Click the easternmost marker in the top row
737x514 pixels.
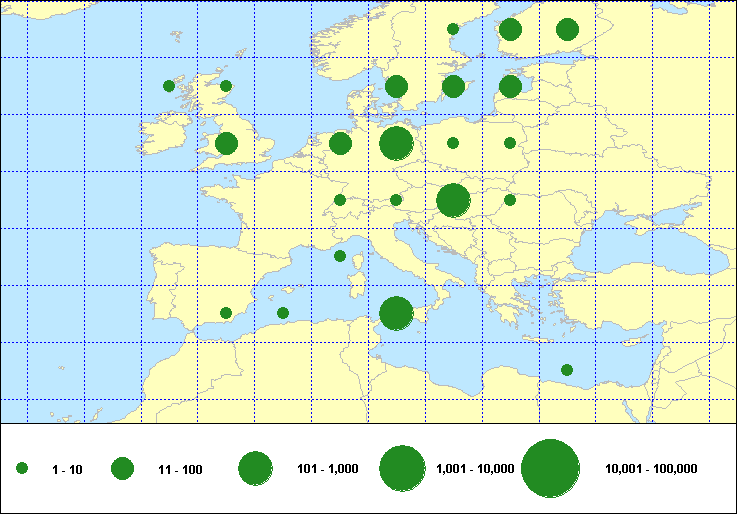(x=567, y=29)
